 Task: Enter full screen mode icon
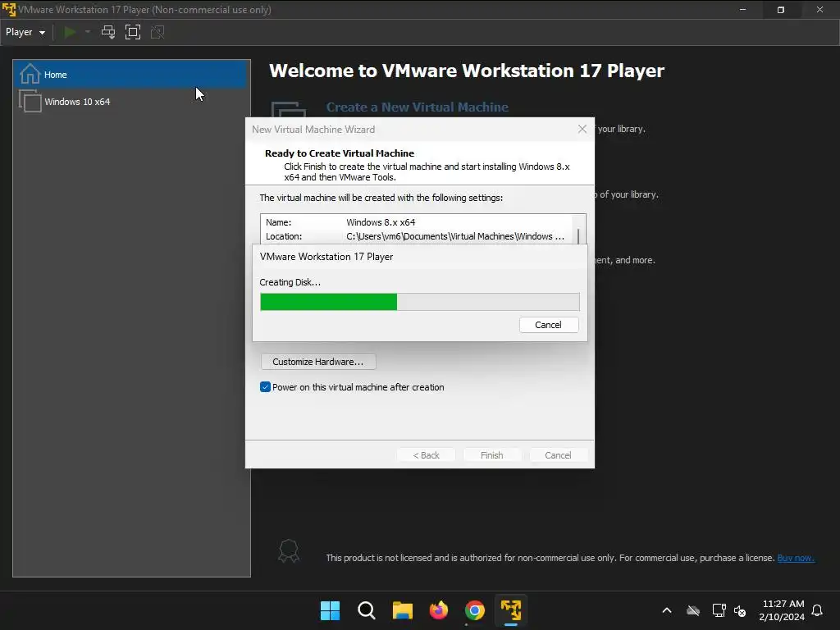(133, 32)
